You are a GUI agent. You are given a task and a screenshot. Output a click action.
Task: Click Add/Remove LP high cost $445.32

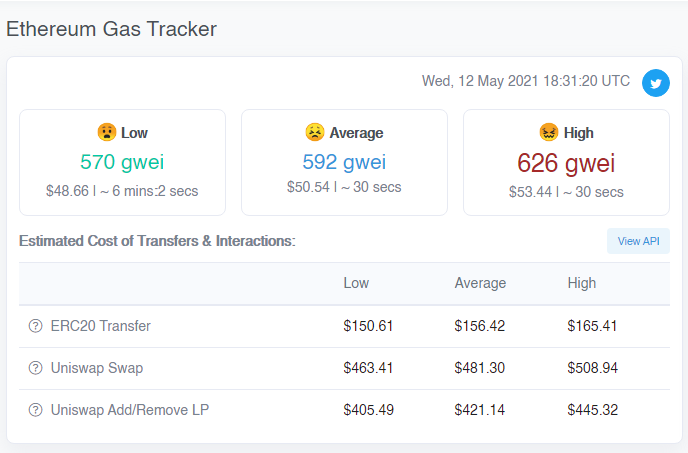click(x=592, y=410)
